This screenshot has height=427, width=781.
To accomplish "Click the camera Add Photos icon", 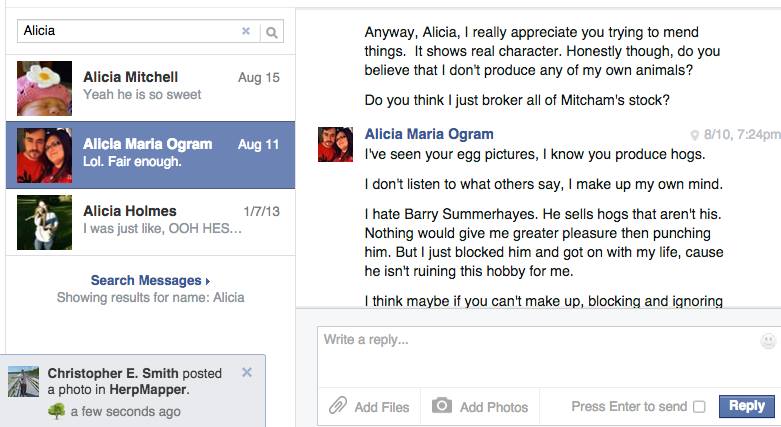I will click(x=441, y=405).
